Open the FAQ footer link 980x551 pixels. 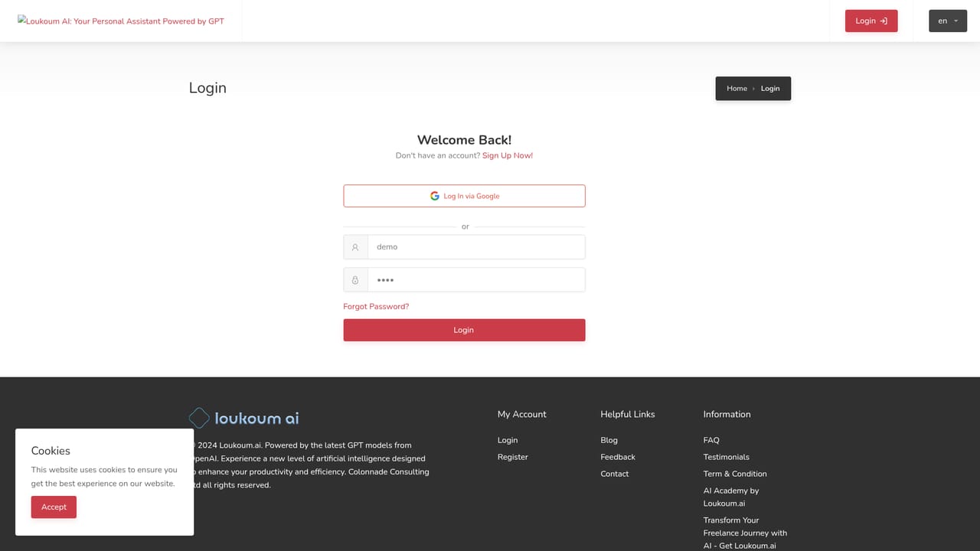point(711,440)
